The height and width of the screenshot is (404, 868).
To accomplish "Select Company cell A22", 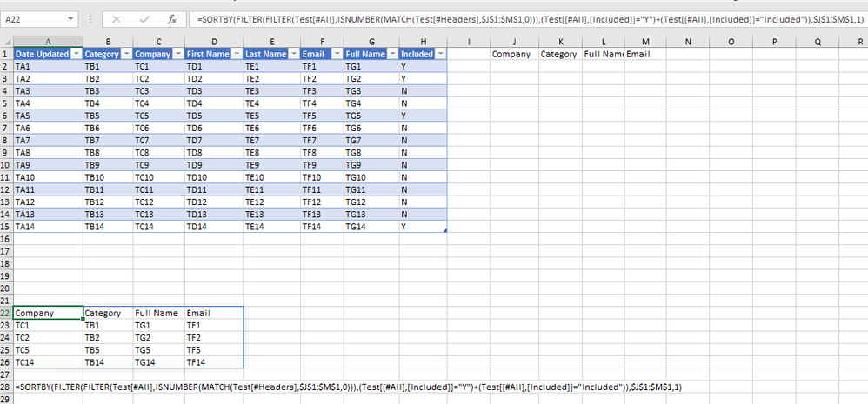I will tap(48, 313).
